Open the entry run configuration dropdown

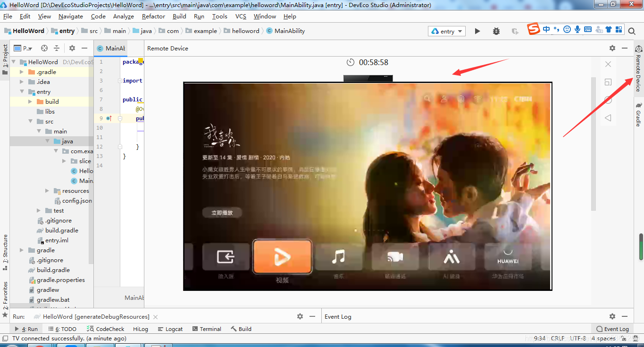447,31
